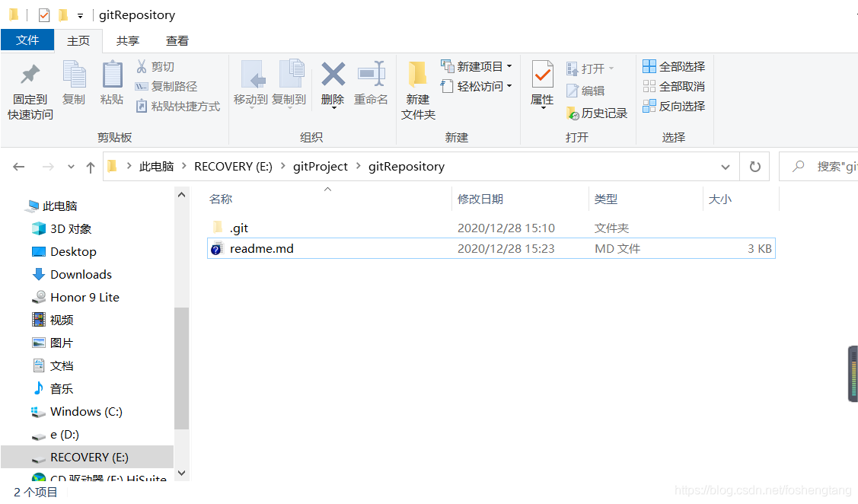Click the Rename (重命名) icon
858x504 pixels.
[x=371, y=75]
